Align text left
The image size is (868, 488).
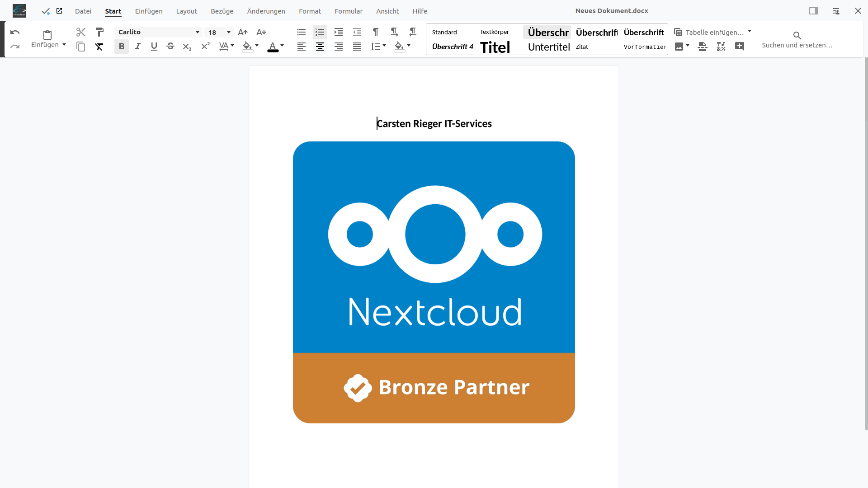point(302,47)
